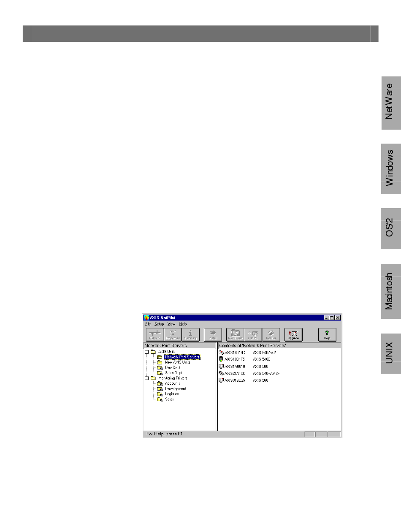Open the Setup menu
Screen dimensions: 401x532
(159, 324)
